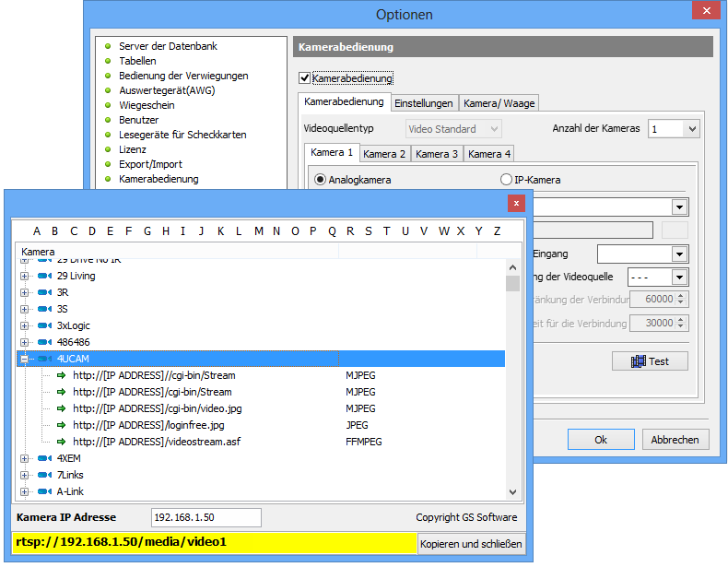Click the camera icon next to 4UCAM
The width and height of the screenshot is (728, 567).
pyautogui.click(x=44, y=359)
